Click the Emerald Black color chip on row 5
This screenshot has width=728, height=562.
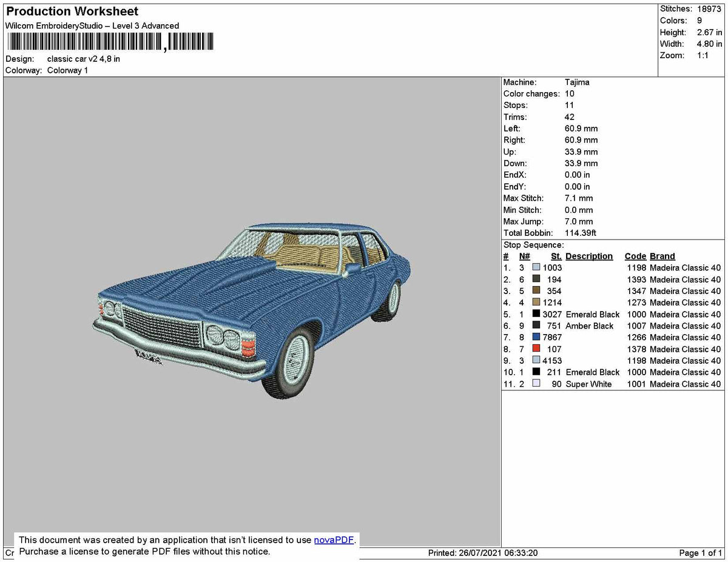536,313
